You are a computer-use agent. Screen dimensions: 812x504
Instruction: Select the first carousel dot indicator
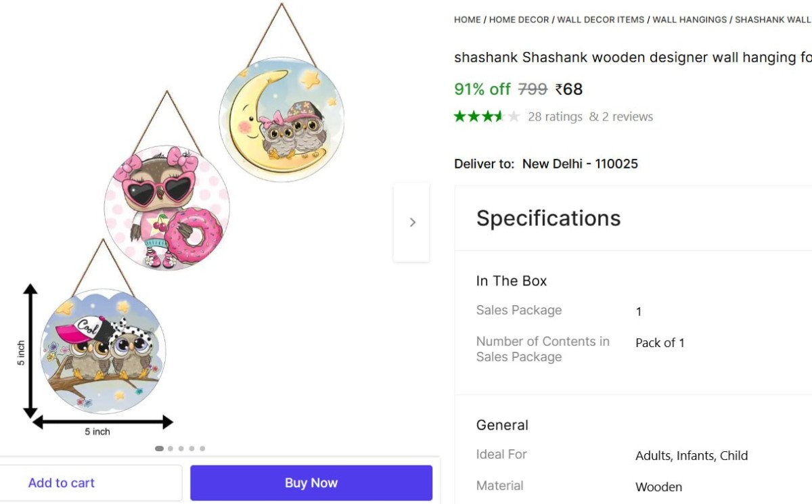(159, 449)
